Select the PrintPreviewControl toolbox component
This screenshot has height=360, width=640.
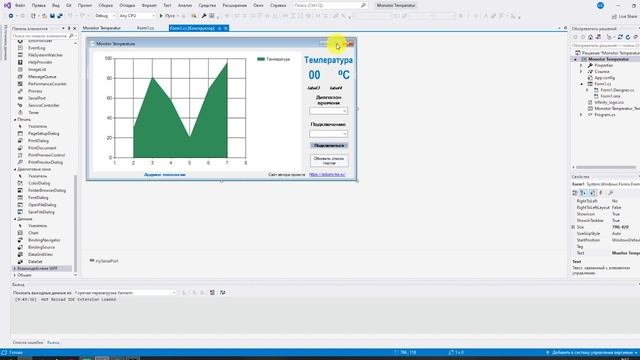46,155
